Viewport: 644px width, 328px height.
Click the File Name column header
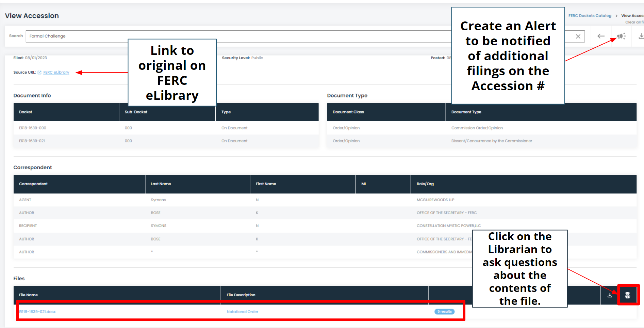[117, 295]
